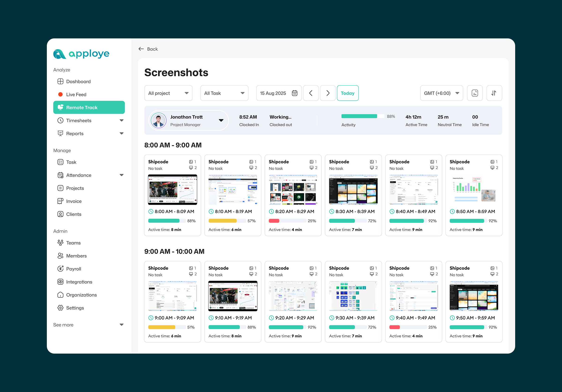Open Integrations in sidebar
The height and width of the screenshot is (392, 562).
coord(79,282)
